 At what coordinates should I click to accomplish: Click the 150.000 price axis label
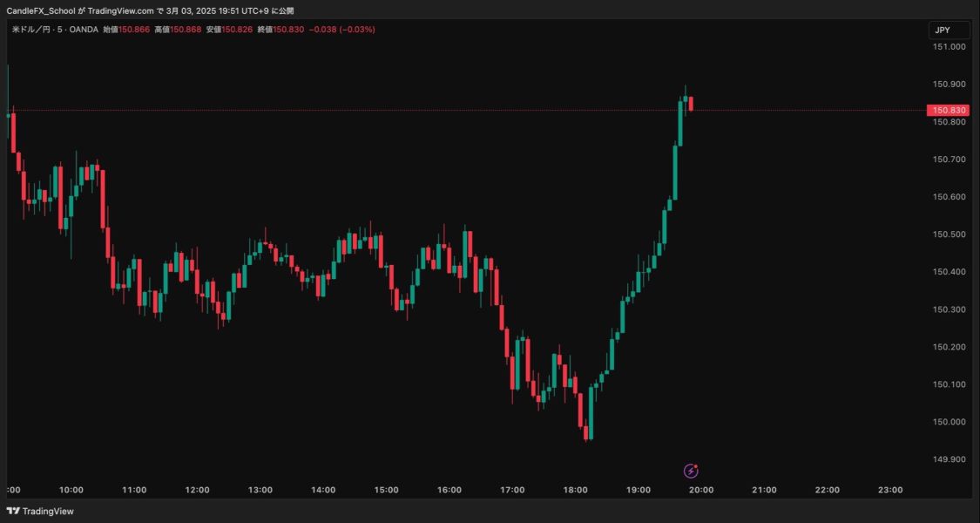coord(949,422)
